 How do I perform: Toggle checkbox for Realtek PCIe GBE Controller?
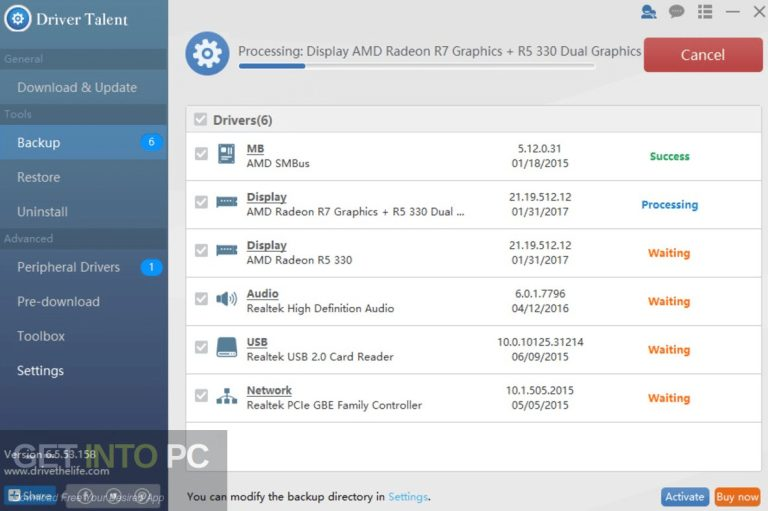[x=201, y=396]
